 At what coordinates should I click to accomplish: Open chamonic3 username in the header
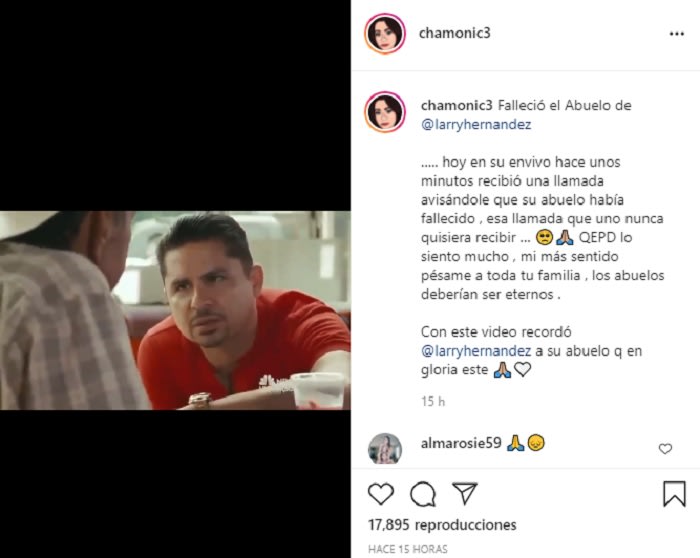pyautogui.click(x=454, y=33)
